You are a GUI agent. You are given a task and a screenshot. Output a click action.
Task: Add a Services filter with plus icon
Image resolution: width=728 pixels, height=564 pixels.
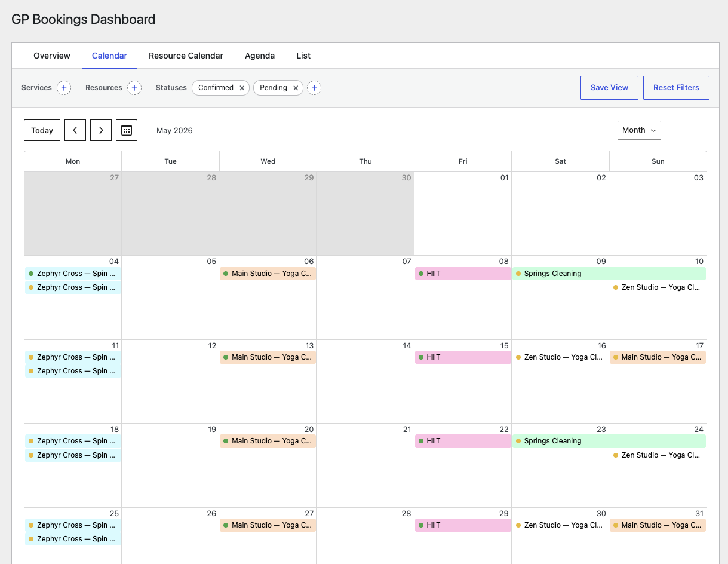click(64, 88)
